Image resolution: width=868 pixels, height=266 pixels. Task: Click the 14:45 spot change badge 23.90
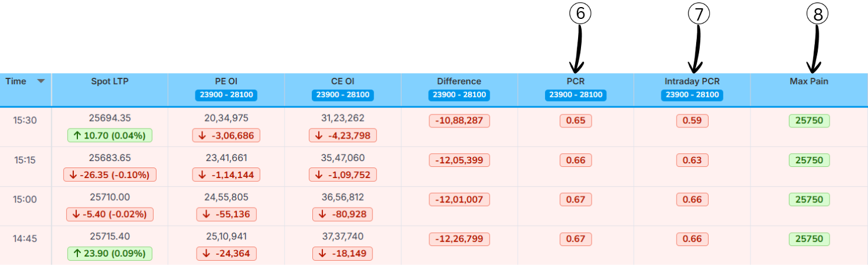coord(109,254)
